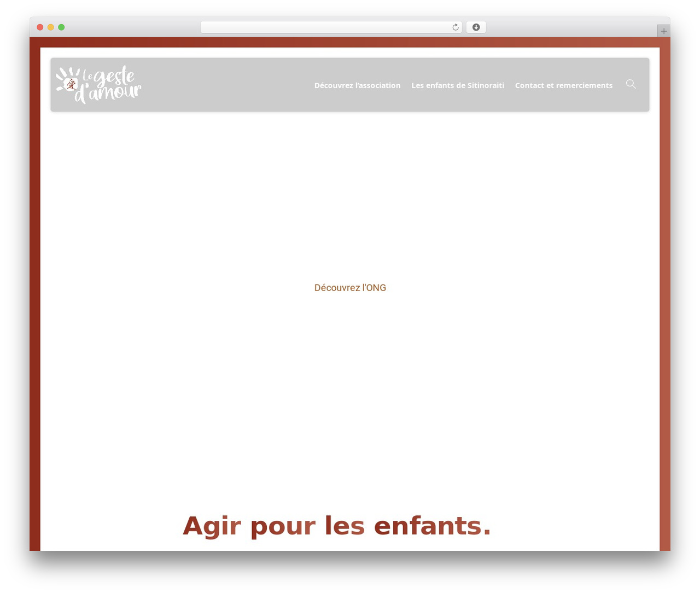
Task: Click the browser download arrow button
Action: point(476,27)
